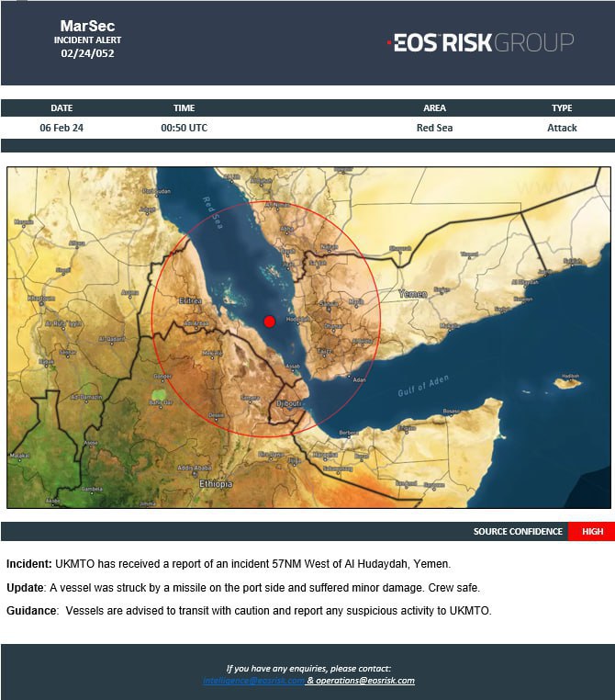Open the operations@eosrisk.com email link

366,681
